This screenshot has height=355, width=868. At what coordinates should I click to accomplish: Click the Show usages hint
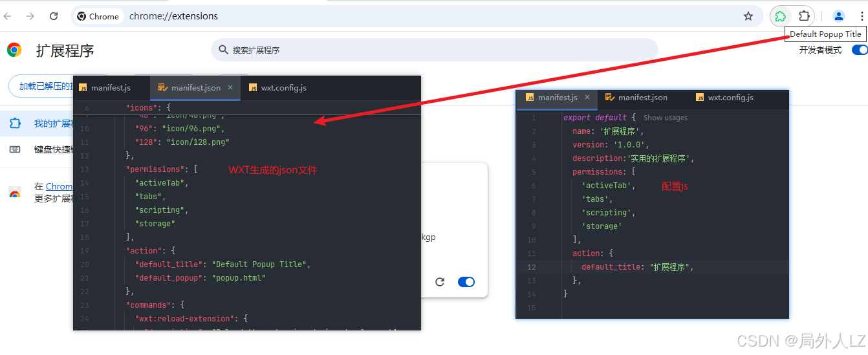point(666,118)
